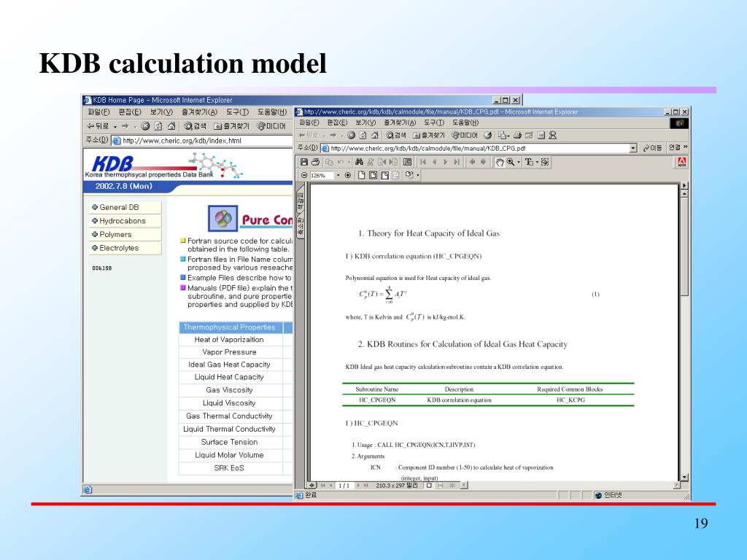Open the Heat of Vaporizaition link

[x=229, y=340]
